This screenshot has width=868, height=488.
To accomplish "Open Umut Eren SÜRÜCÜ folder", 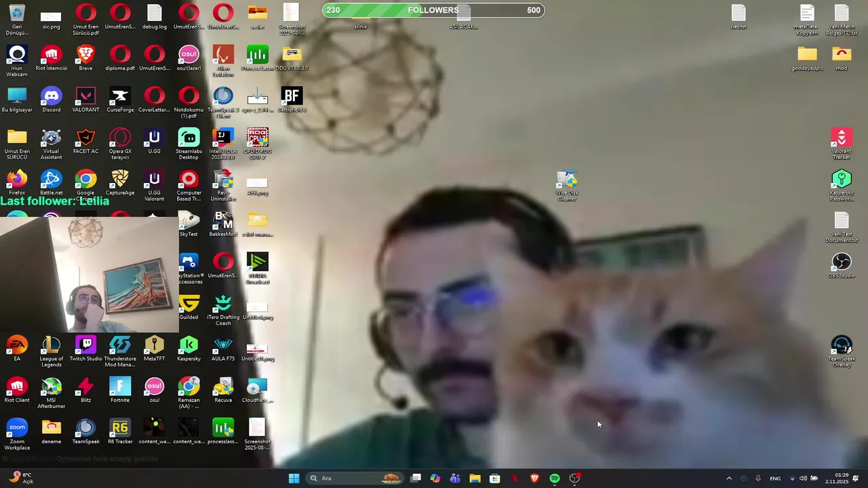I will tap(17, 144).
